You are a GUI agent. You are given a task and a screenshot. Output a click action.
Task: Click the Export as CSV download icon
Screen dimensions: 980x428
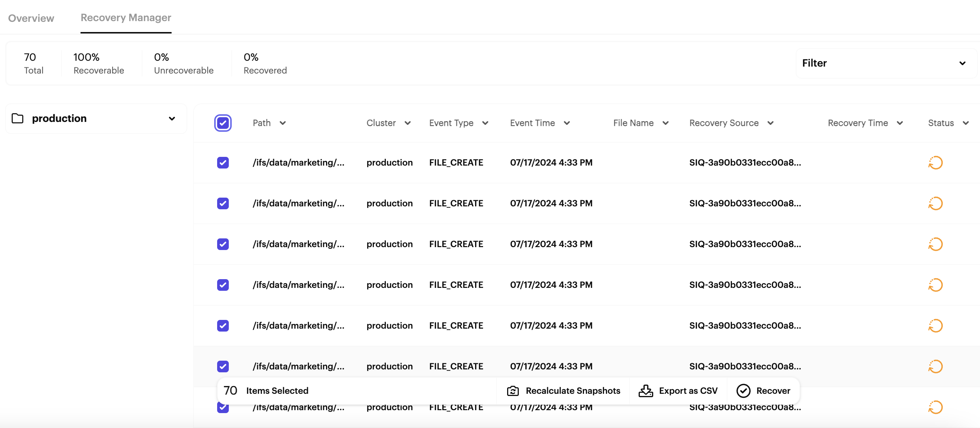646,391
